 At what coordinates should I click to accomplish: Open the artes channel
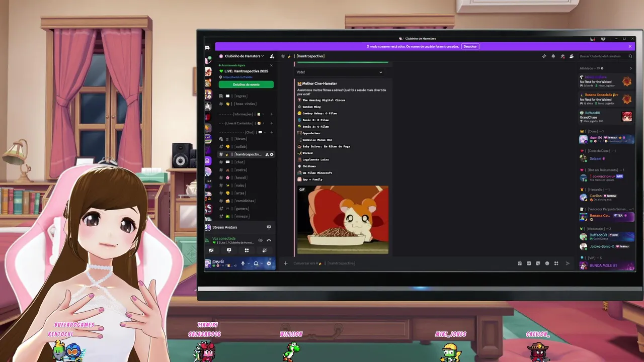246,193
